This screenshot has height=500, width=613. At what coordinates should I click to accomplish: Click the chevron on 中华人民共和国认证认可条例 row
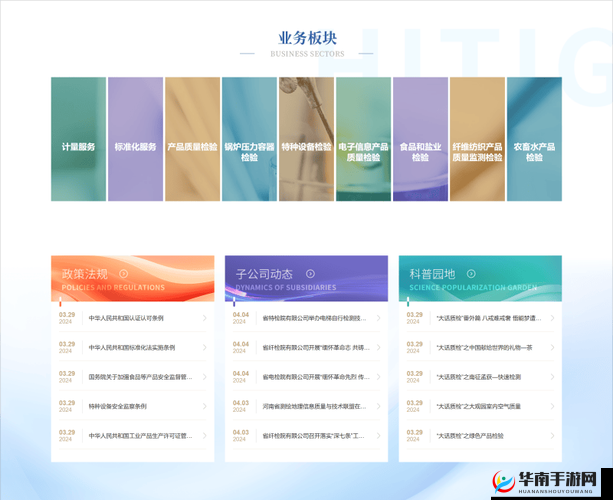pos(204,318)
